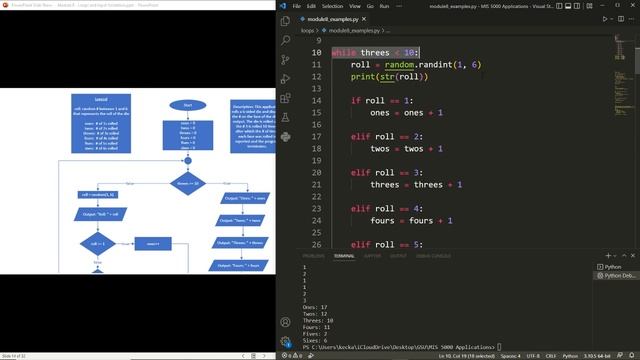Open the launch profile dropdown next to plus
Viewport: 640px width, 360px height.
[615, 256]
